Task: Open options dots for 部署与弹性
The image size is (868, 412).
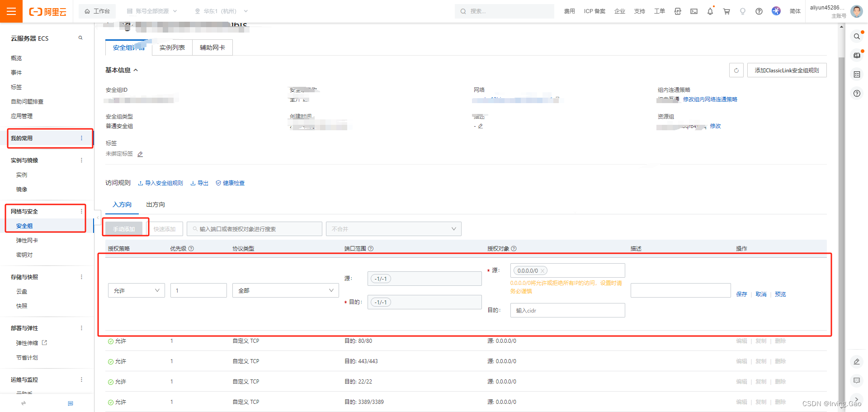Action: click(81, 328)
